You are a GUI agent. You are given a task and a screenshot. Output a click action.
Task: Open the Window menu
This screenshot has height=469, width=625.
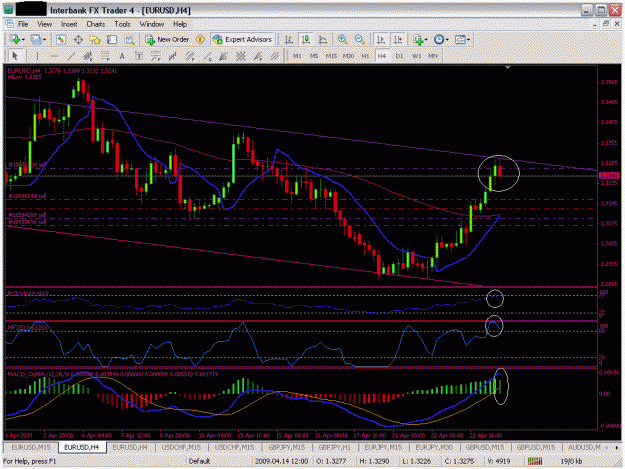[x=152, y=24]
